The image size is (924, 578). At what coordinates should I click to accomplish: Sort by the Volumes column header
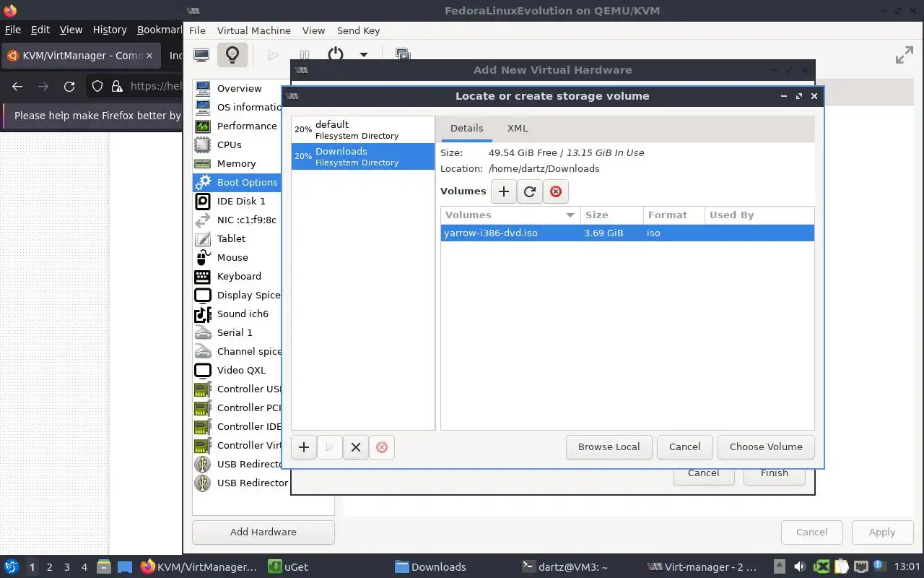pyautogui.click(x=510, y=215)
